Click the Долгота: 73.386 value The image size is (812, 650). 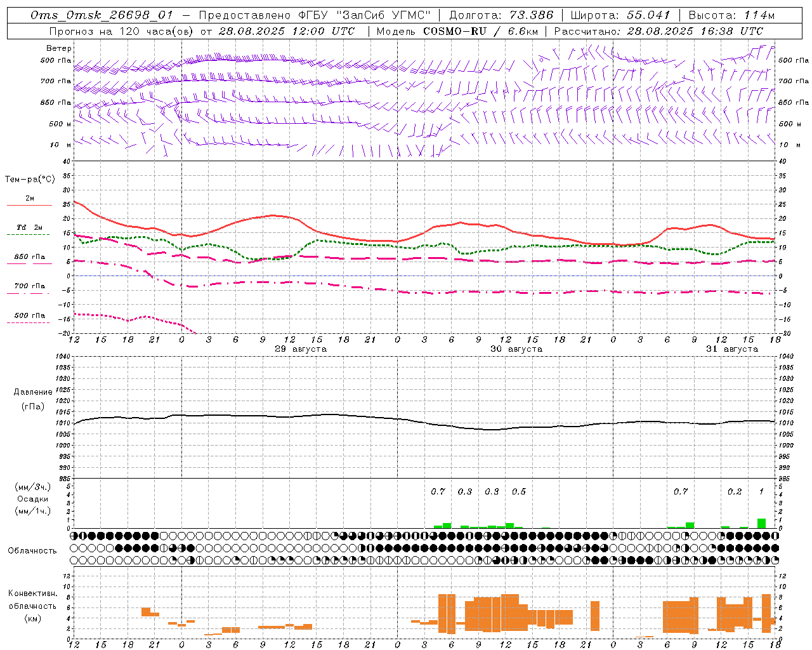[501, 15]
